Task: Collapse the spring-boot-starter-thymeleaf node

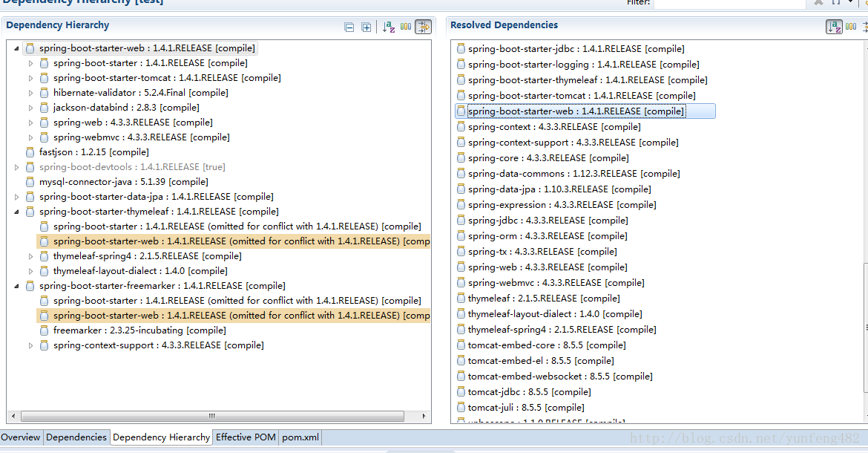Action: click(16, 212)
